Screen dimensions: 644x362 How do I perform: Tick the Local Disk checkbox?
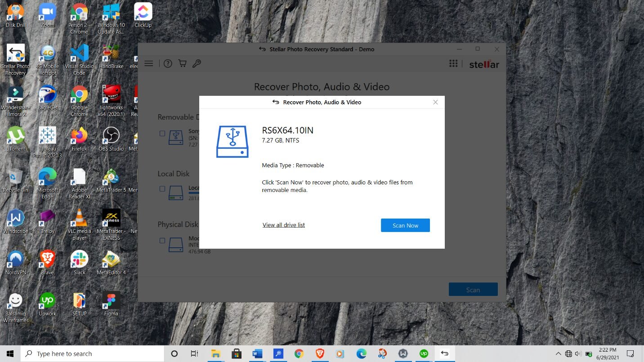[162, 189]
